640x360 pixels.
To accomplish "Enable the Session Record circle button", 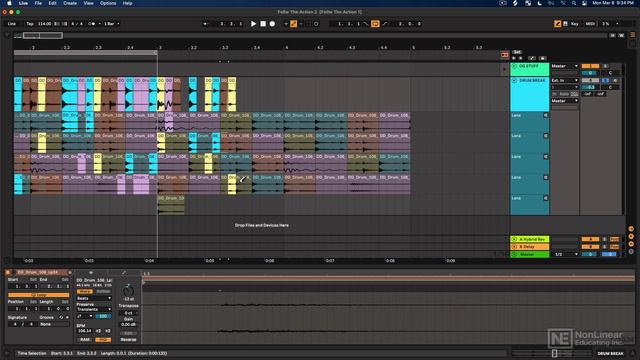I will point(316,24).
